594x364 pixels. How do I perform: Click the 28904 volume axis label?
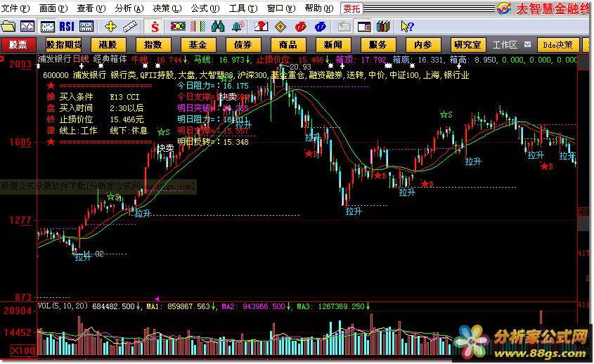[x=18, y=311]
